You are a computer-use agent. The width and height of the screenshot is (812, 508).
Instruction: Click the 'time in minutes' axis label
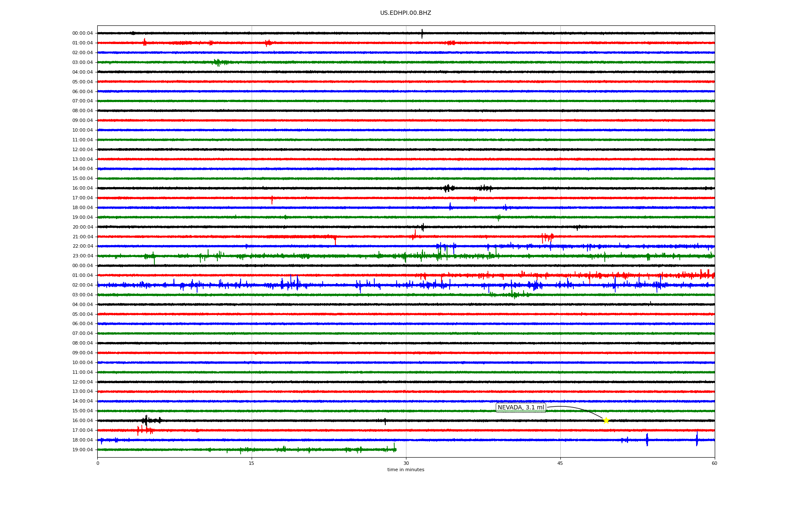(x=406, y=470)
